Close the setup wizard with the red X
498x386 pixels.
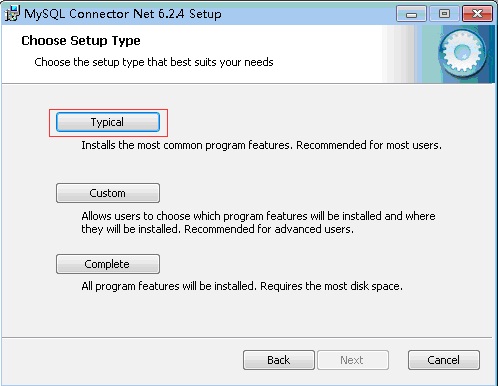coord(477,14)
